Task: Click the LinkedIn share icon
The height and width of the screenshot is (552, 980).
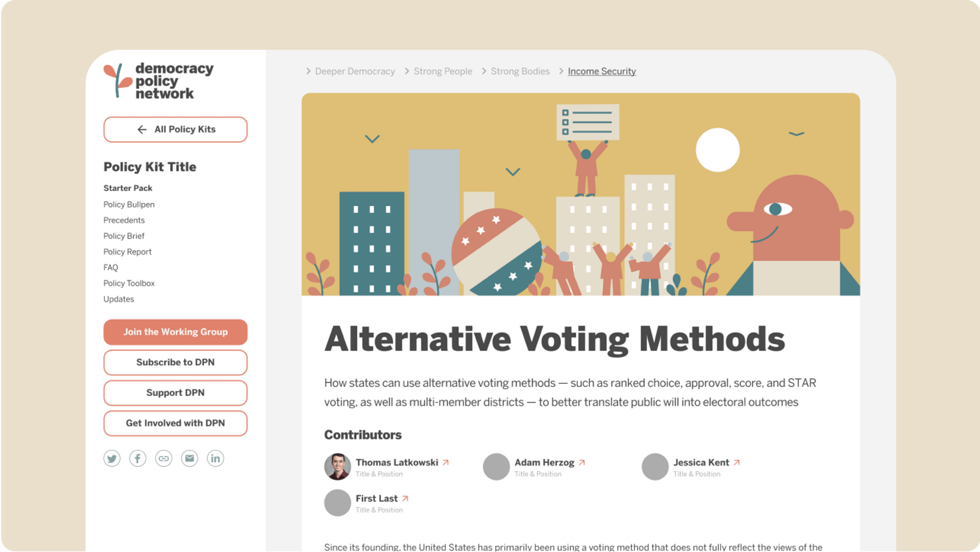Action: pos(215,458)
